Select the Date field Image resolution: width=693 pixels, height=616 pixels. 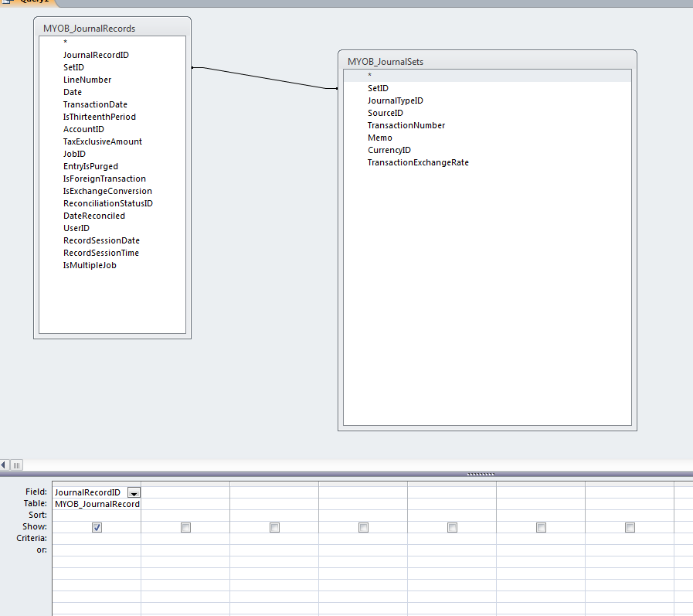112,92
